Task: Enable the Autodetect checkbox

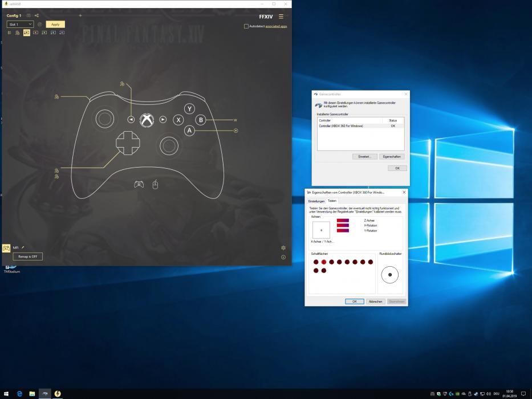Action: [x=246, y=26]
